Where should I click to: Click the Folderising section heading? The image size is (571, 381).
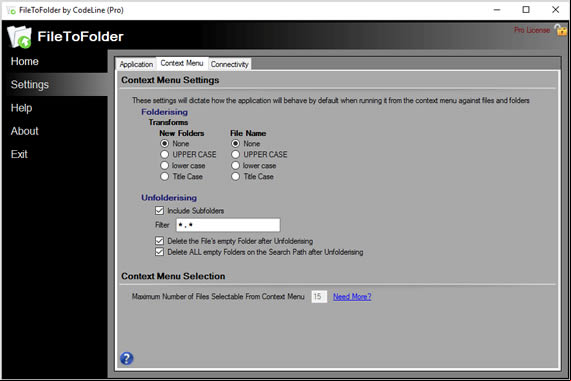(165, 112)
